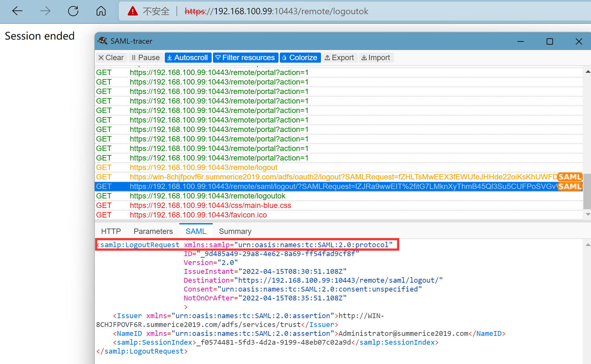591x364 pixels.
Task: Import a trace file
Action: [376, 58]
